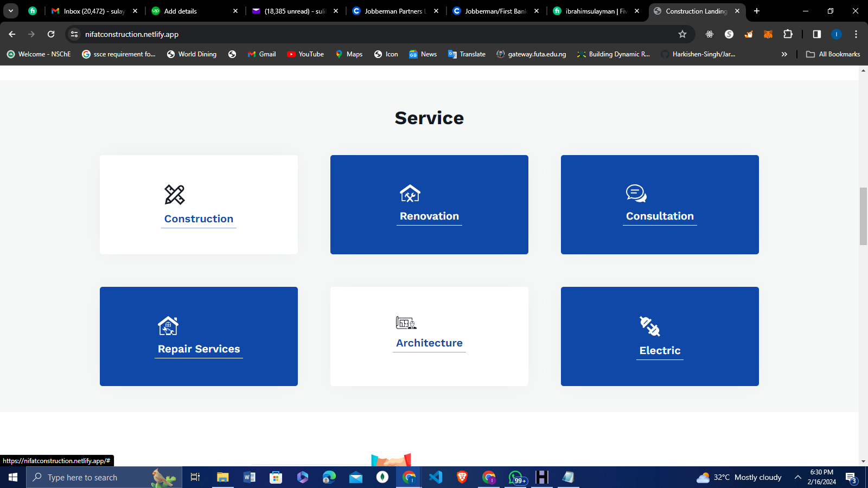Open the Construction service link

(199, 219)
